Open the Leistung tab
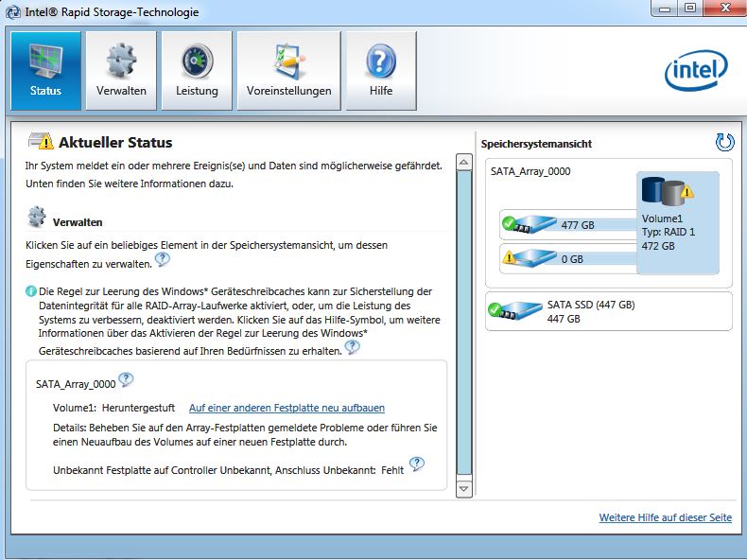This screenshot has height=560, width=747. [197, 71]
